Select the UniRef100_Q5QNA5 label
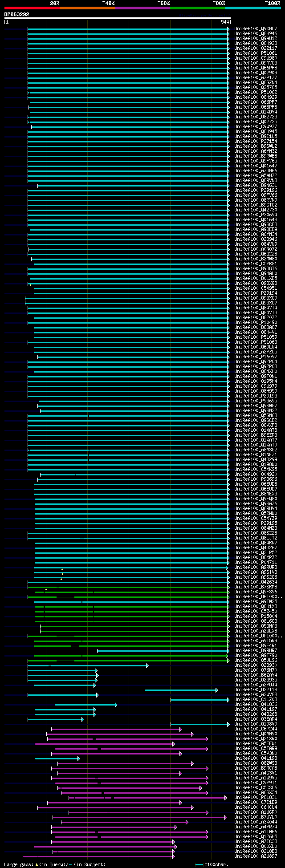Screen dimensions: 285x868 tap(256, 626)
